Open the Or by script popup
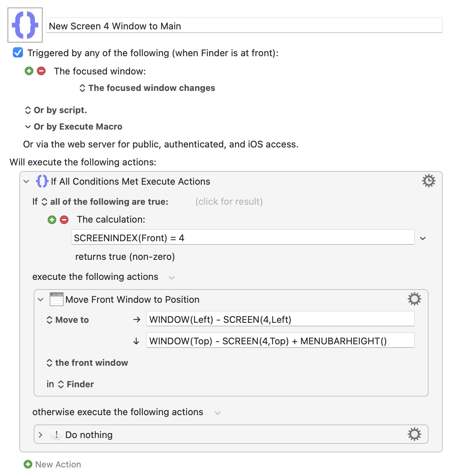The height and width of the screenshot is (476, 450). (56, 110)
